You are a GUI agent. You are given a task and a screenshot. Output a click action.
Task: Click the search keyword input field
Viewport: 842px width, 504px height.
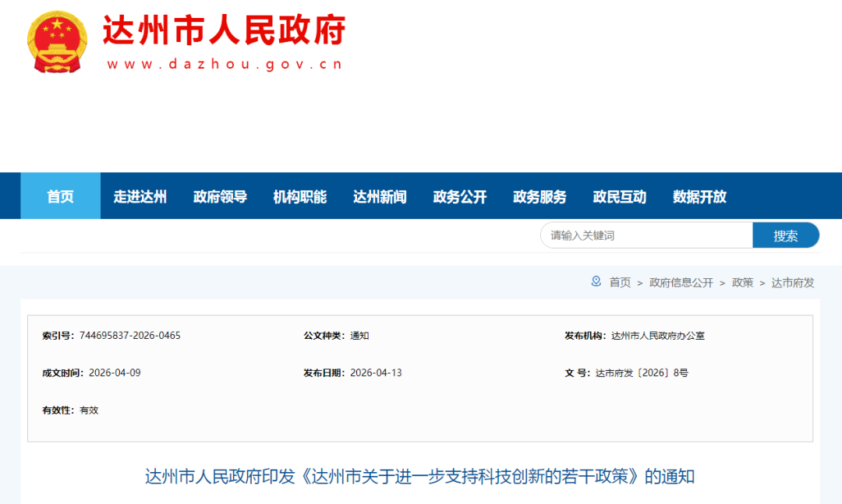coord(646,234)
